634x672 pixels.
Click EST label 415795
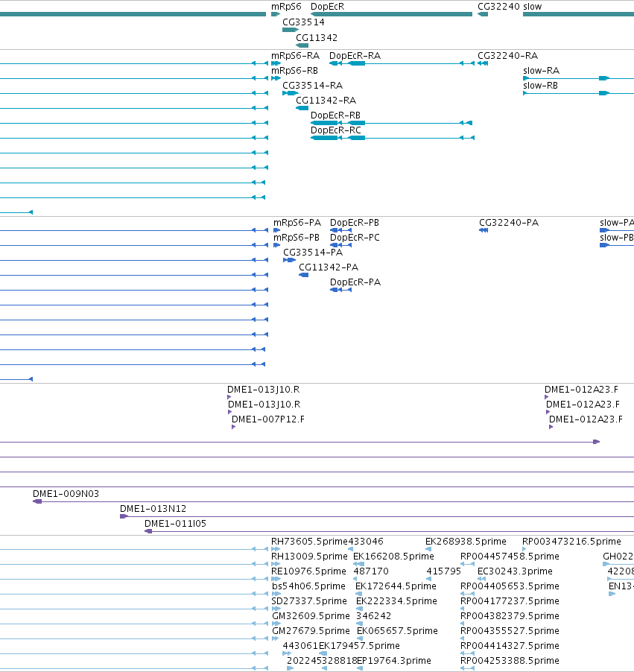tap(444, 571)
